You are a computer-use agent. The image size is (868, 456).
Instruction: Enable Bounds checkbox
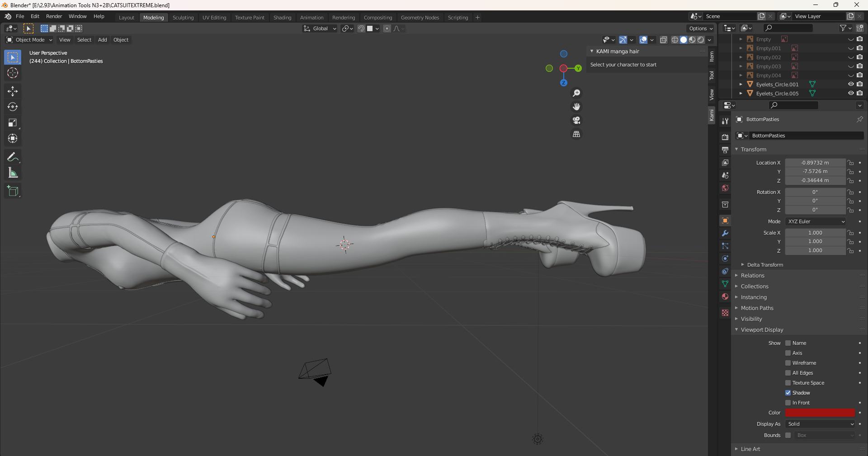pos(788,435)
